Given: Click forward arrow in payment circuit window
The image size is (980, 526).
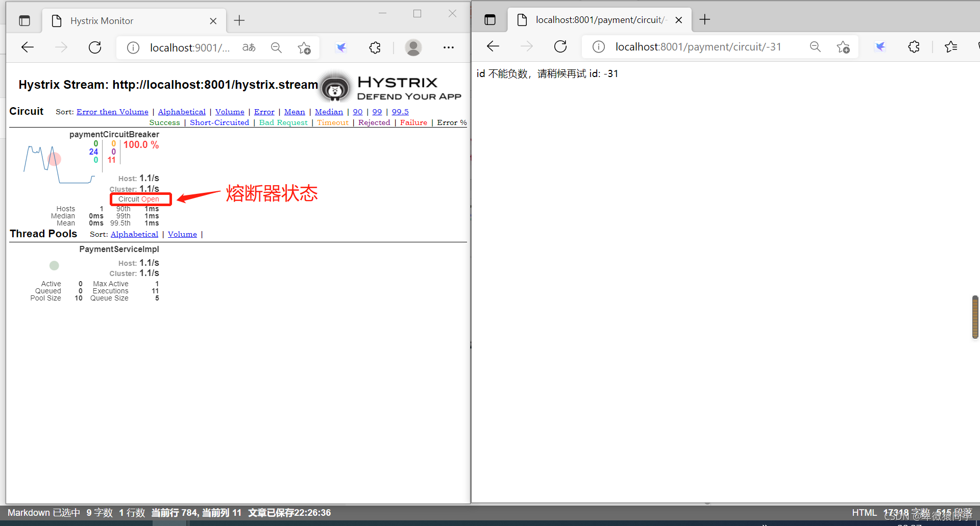Looking at the screenshot, I should (527, 46).
